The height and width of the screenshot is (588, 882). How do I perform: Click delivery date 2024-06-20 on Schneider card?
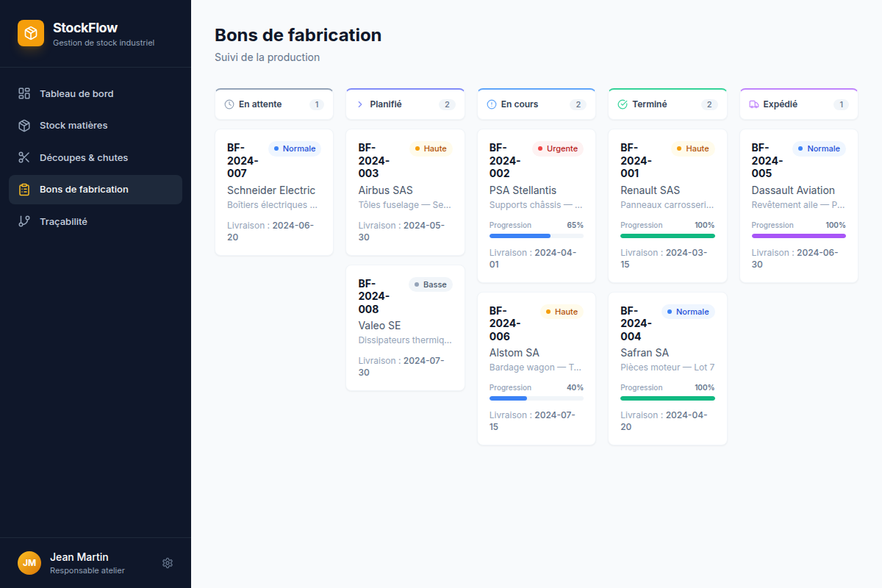tap(270, 232)
